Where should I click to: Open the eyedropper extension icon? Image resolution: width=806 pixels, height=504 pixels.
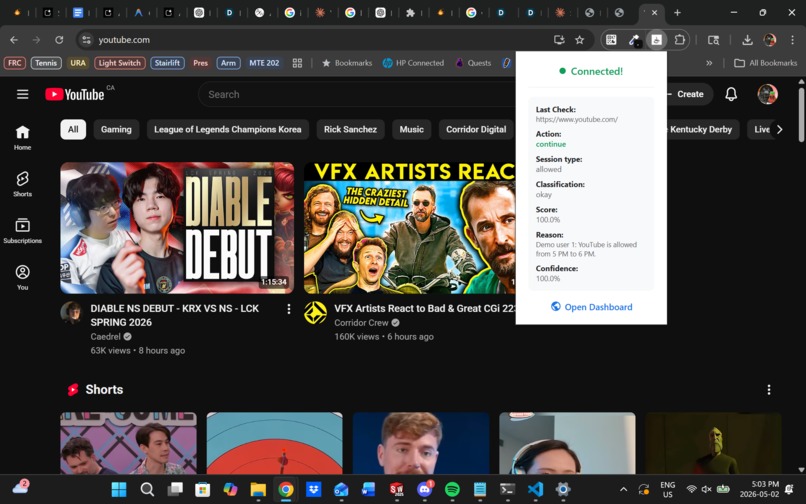[634, 40]
